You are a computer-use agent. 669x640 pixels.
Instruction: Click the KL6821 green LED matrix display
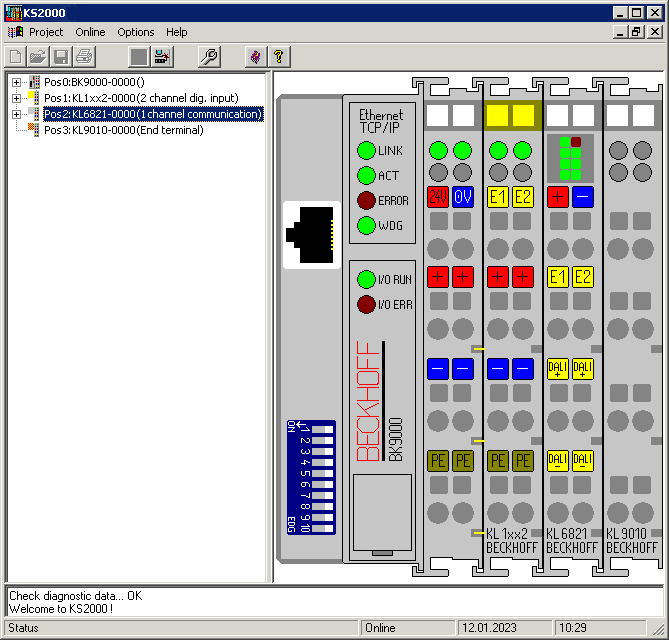click(570, 158)
